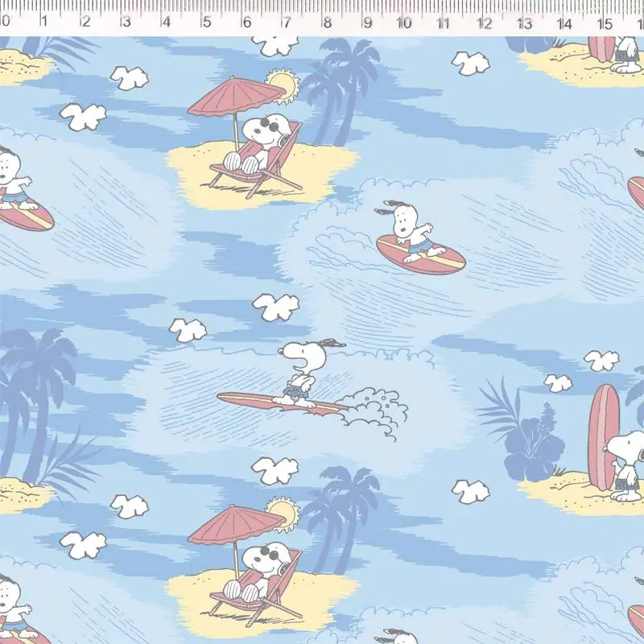Click Snoopy standing beside the upright surfboard
Screen dimensions: 644x644
[x=626, y=464]
